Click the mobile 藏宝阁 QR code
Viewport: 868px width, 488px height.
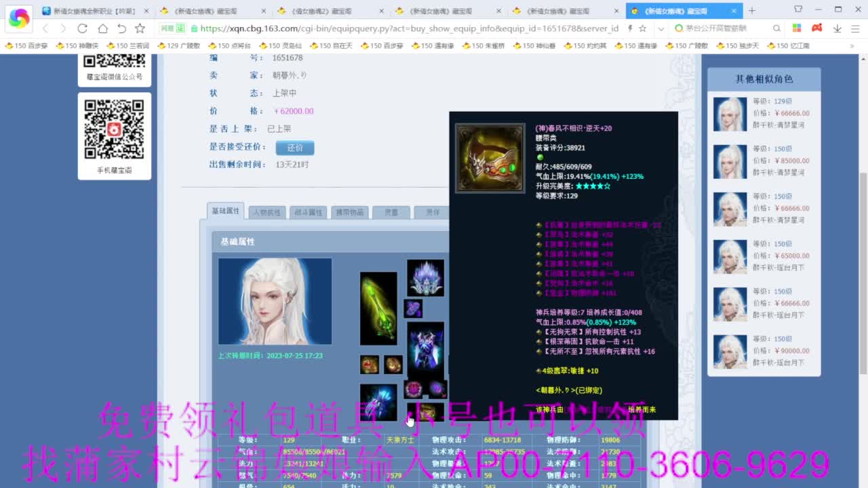114,129
